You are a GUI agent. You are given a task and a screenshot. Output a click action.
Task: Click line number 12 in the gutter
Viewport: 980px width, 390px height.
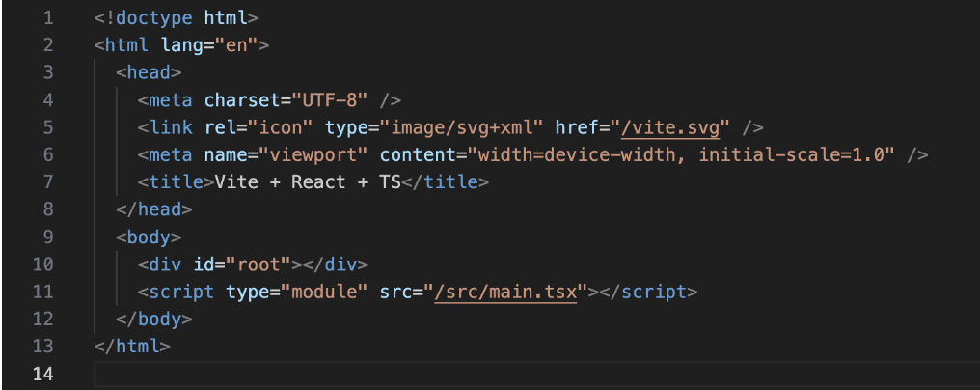[x=42, y=320]
